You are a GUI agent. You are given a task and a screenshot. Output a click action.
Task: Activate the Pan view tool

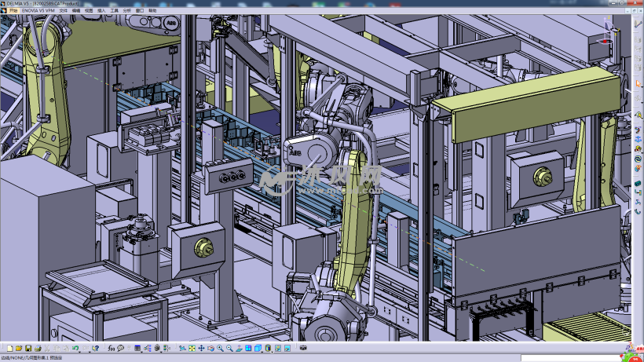201,348
